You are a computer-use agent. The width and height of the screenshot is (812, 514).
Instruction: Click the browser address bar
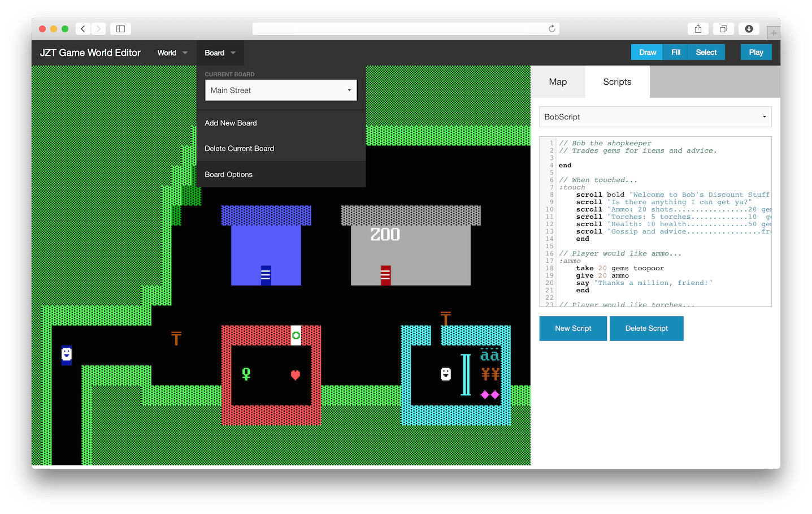click(406, 29)
